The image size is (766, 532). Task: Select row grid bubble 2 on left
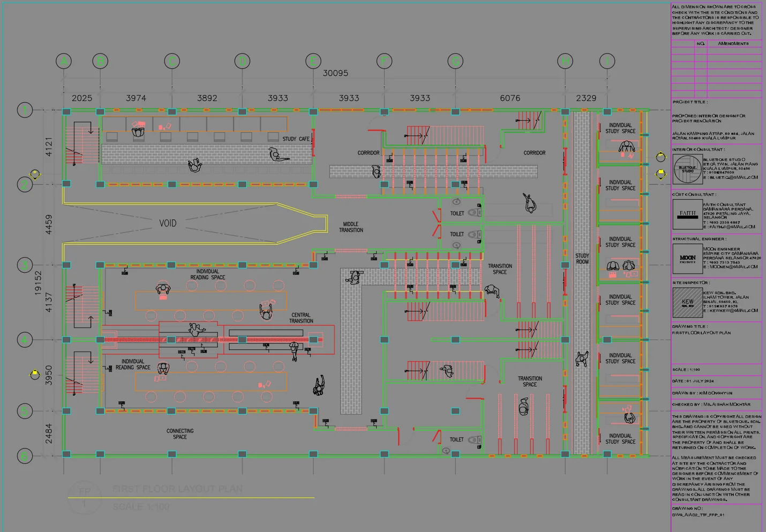tap(25, 185)
